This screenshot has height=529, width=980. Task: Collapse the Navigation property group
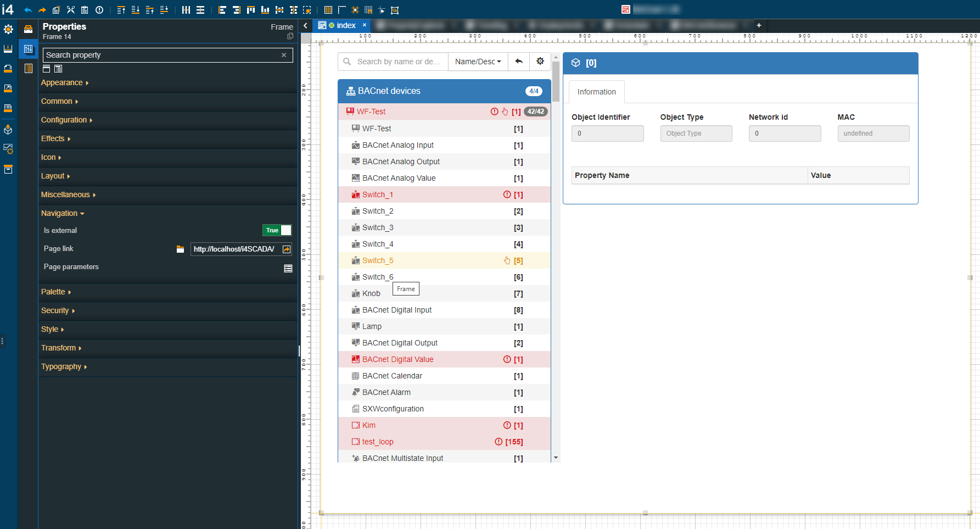click(63, 213)
